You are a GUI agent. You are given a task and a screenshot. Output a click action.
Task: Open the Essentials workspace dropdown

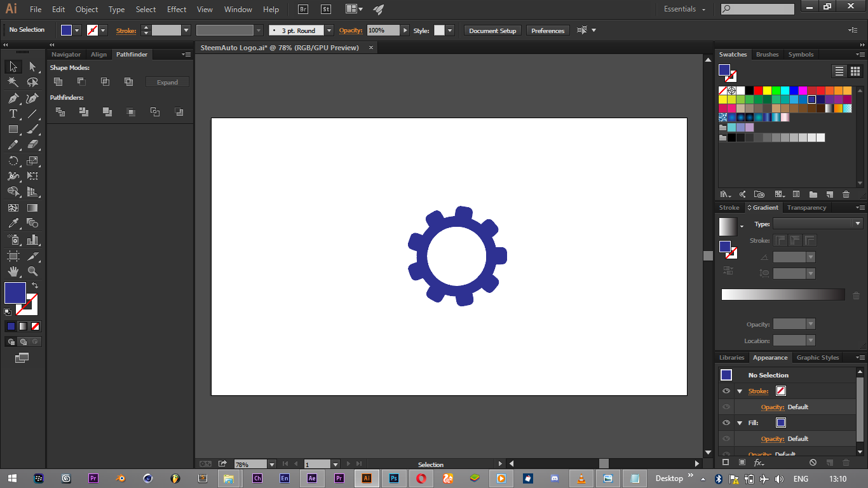684,10
